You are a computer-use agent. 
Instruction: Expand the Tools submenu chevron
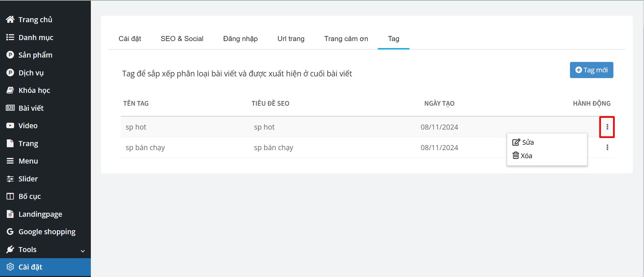pos(83,251)
